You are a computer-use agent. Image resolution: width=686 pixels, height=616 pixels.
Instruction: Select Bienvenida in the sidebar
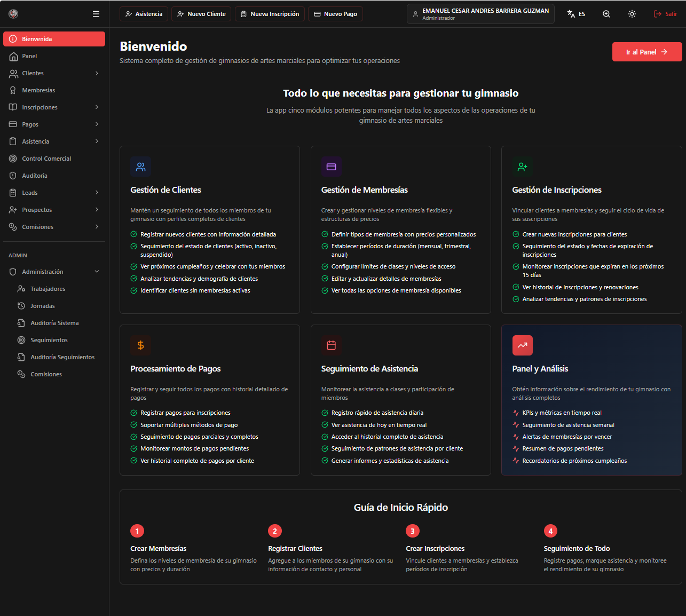coord(54,39)
